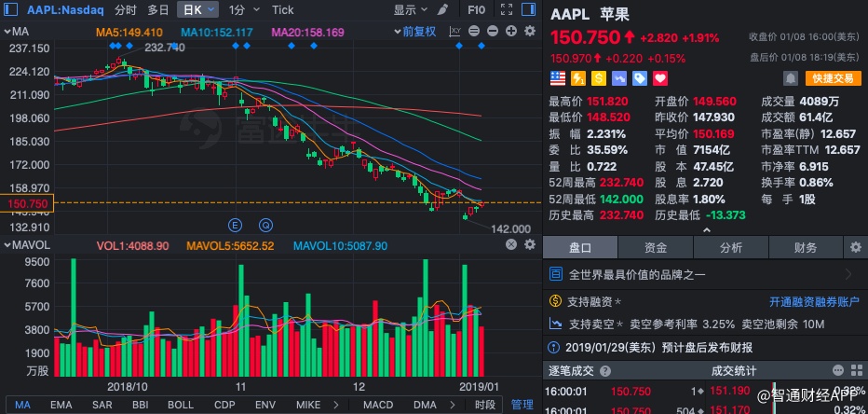The height and width of the screenshot is (414, 868).
Task: Open the 全世界最具价值的品牌之一 description row
Action: [x=705, y=274]
